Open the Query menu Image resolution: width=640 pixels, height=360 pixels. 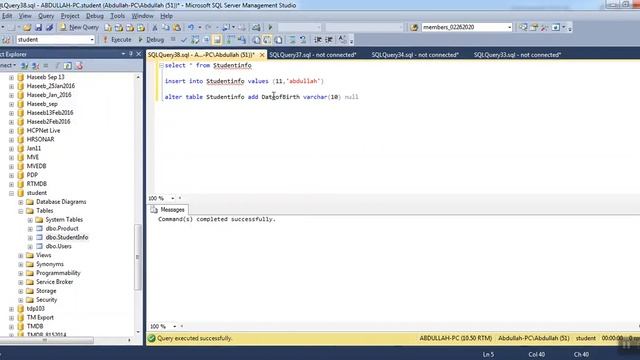[46, 16]
